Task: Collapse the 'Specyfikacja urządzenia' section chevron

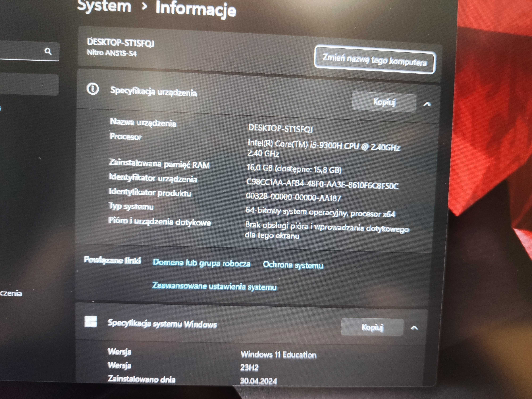Action: click(x=427, y=104)
